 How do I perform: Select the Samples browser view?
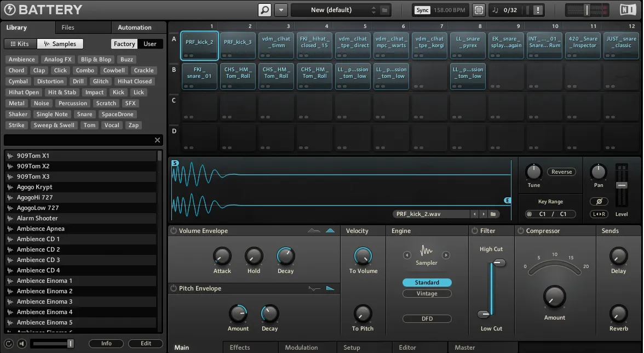(60, 44)
